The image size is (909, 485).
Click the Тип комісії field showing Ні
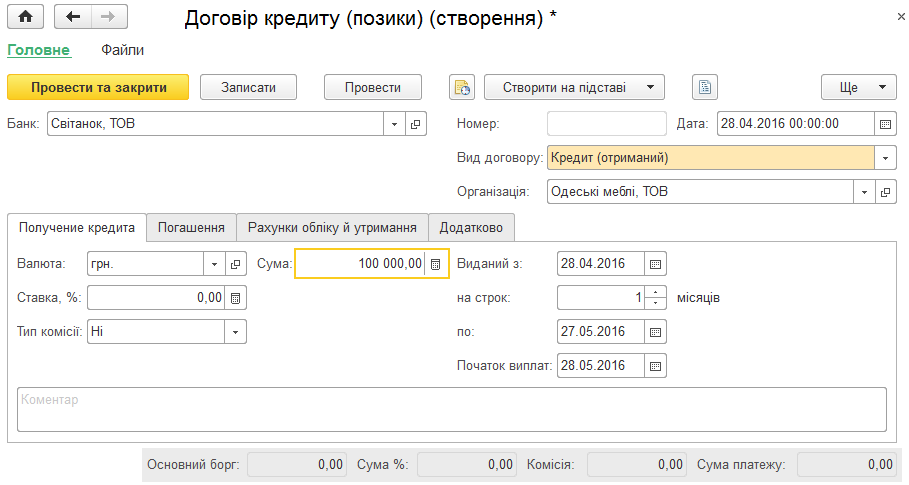coord(156,332)
